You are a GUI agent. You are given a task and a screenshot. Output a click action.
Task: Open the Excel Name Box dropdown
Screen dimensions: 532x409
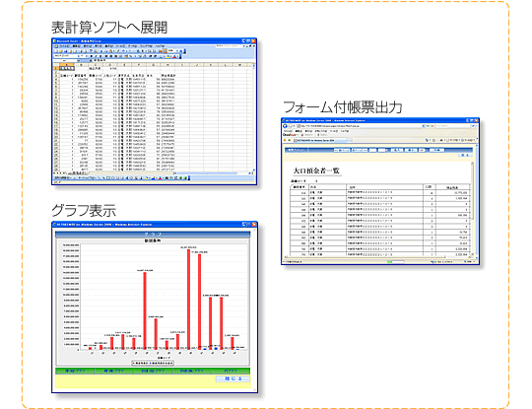pos(79,60)
